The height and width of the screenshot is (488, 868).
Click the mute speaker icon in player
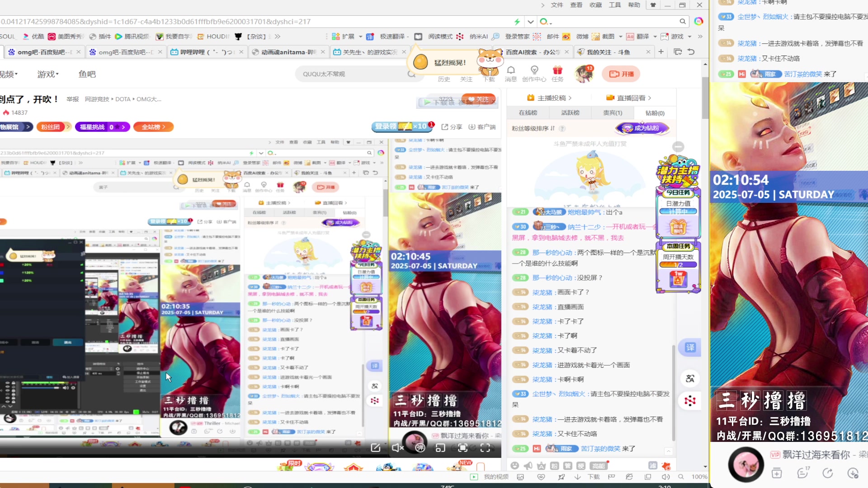[397, 447]
